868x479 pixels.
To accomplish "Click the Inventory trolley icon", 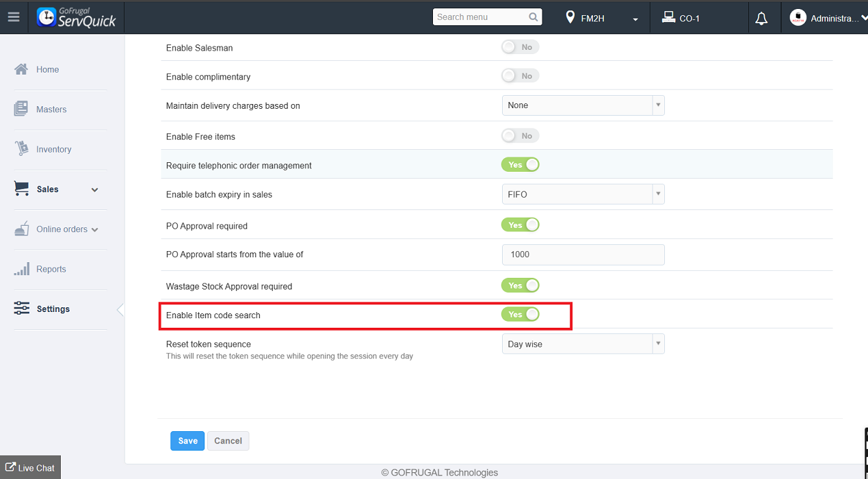I will tap(21, 148).
